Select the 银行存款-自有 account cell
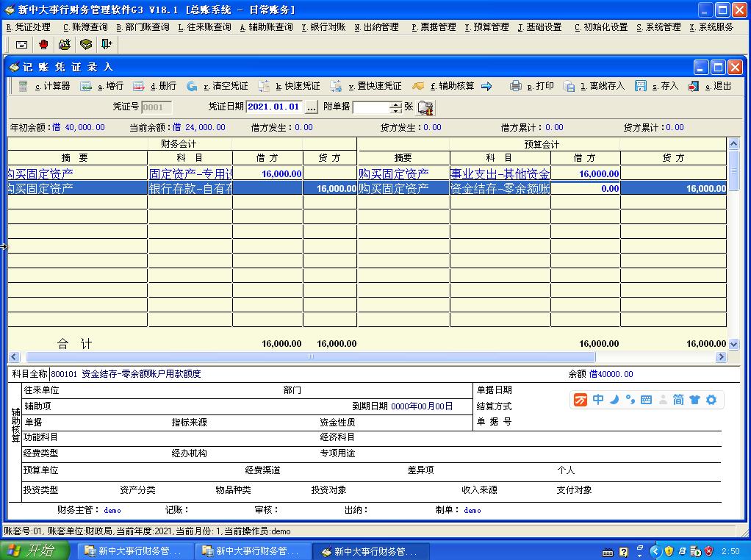The height and width of the screenshot is (560, 751). [x=190, y=188]
